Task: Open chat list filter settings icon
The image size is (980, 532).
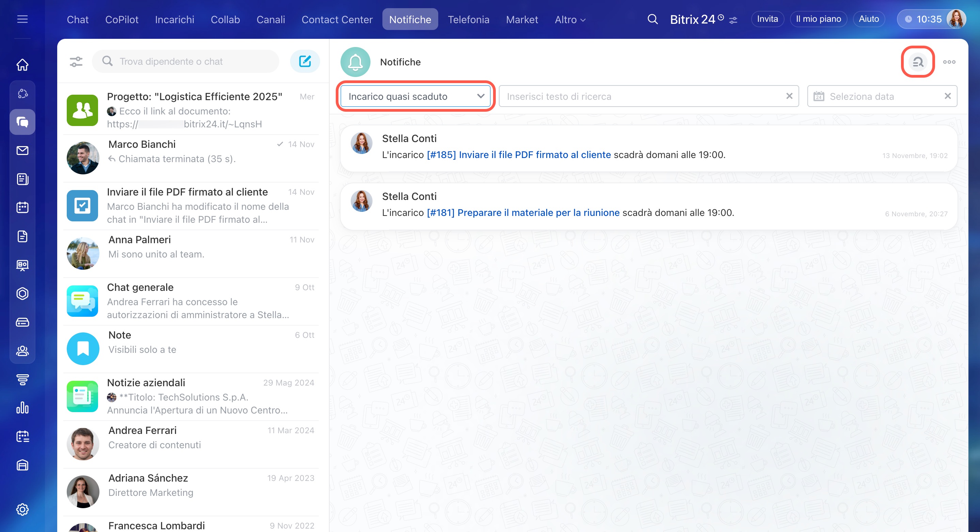Action: [76, 61]
